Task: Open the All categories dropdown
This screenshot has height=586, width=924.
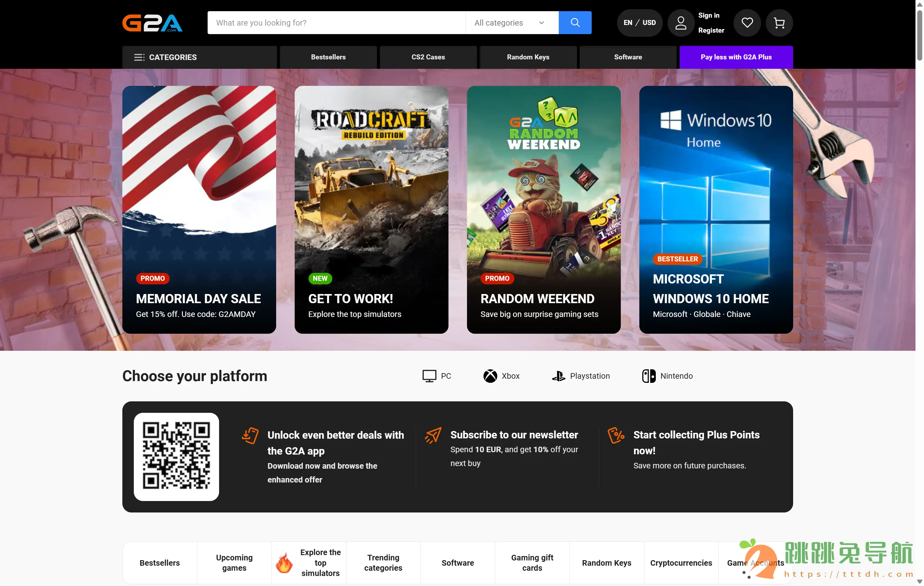Action: tap(512, 23)
